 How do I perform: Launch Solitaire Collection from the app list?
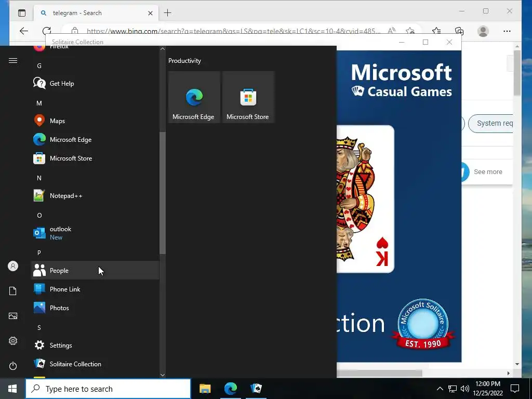click(x=95, y=364)
